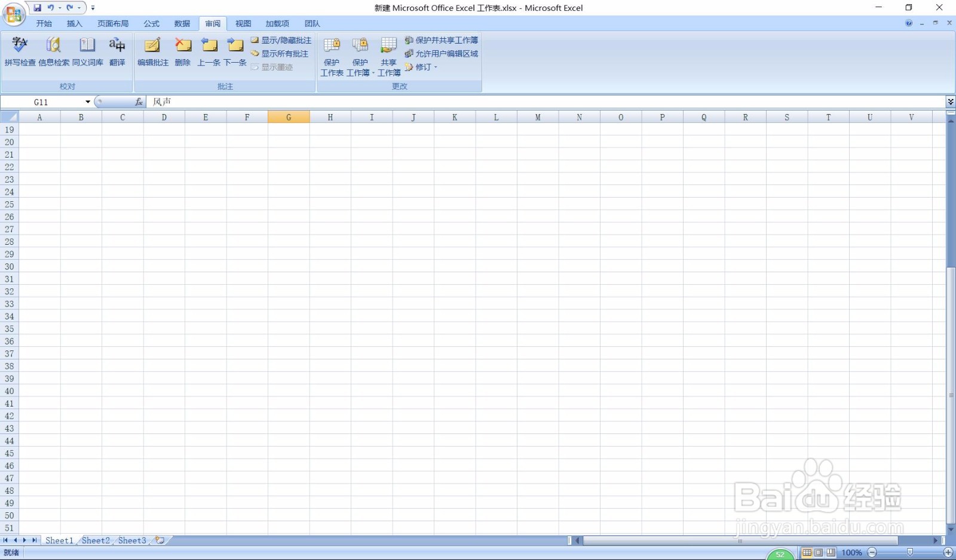
Task: Allow users to edit ranges (允许用户编辑区域)
Action: tap(442, 54)
